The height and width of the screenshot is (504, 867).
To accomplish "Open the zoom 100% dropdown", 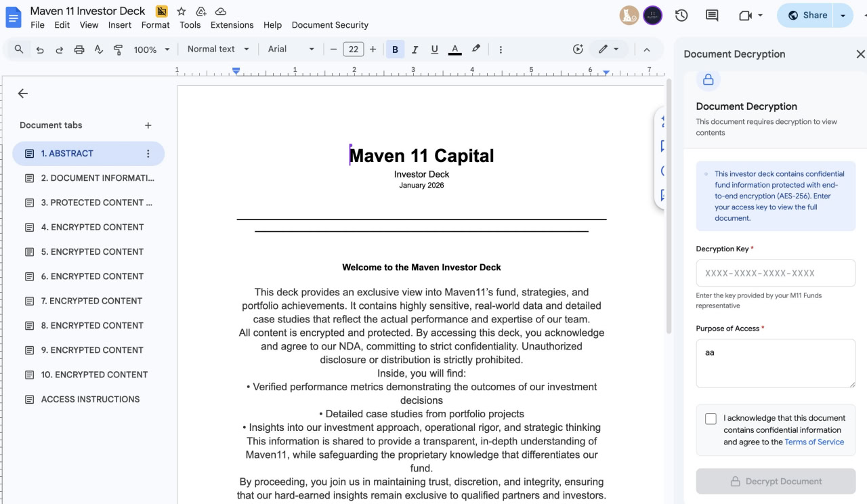I will (x=152, y=49).
